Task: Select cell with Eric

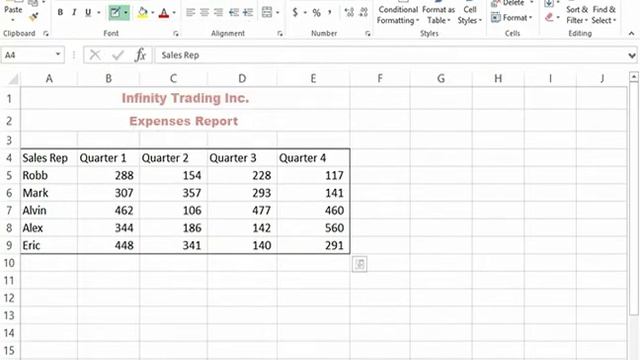Action: coord(49,245)
